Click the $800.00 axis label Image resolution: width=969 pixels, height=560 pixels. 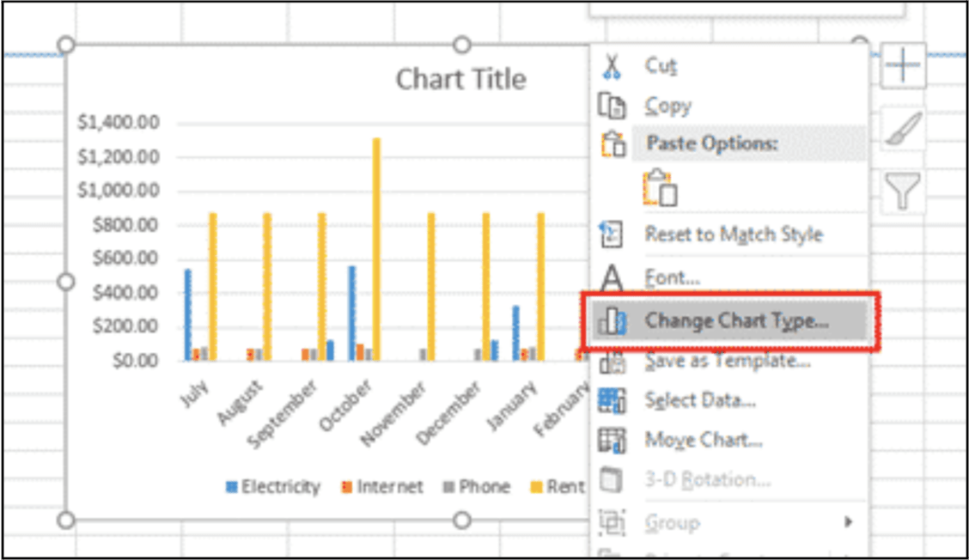125,225
